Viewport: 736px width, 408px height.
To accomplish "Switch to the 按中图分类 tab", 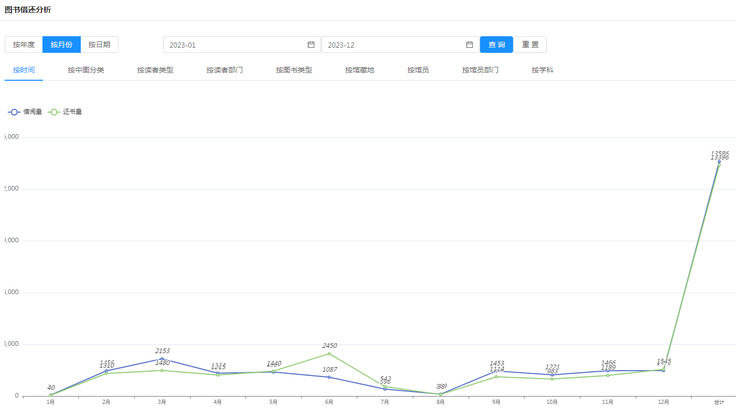I will (x=86, y=70).
